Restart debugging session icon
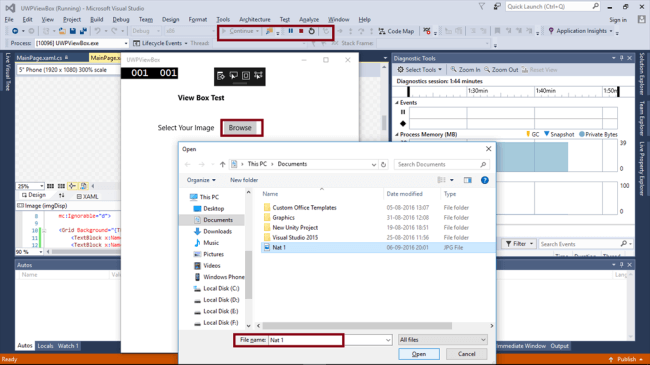This screenshot has width=650, height=365. [x=312, y=31]
